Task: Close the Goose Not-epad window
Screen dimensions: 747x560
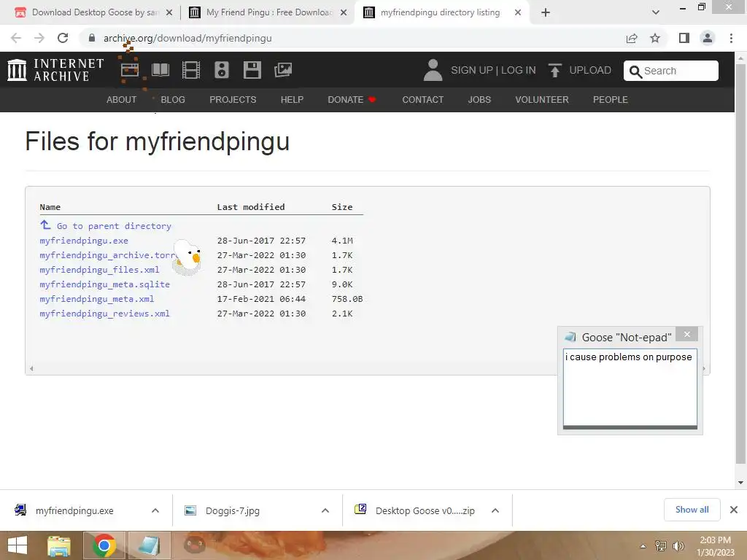Action: coord(687,334)
